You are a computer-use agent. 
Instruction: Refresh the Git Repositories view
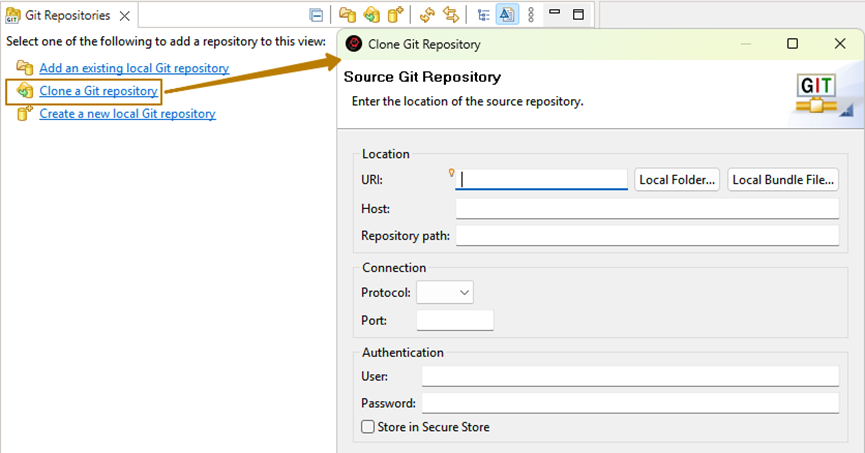(427, 15)
